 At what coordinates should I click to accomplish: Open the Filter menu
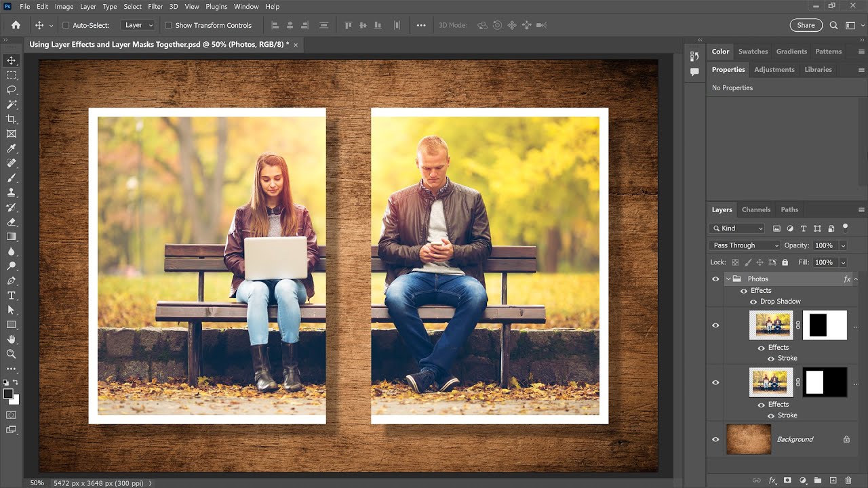[x=155, y=6]
